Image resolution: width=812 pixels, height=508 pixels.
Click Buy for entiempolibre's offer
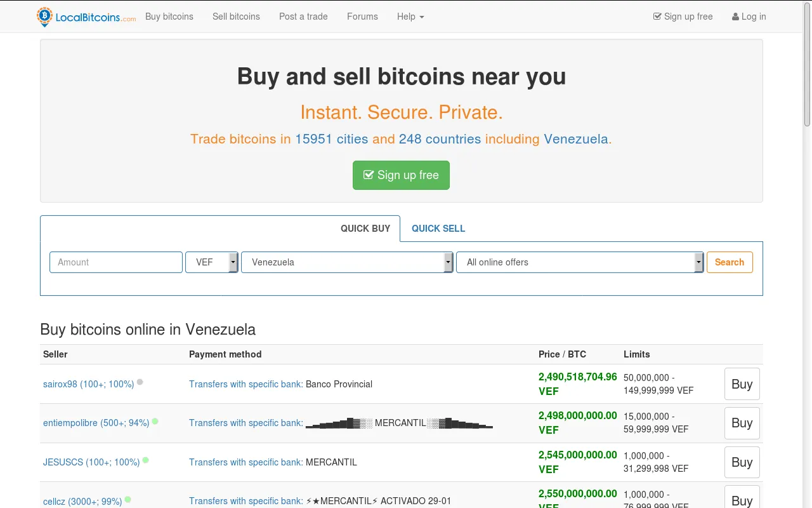pyautogui.click(x=742, y=423)
